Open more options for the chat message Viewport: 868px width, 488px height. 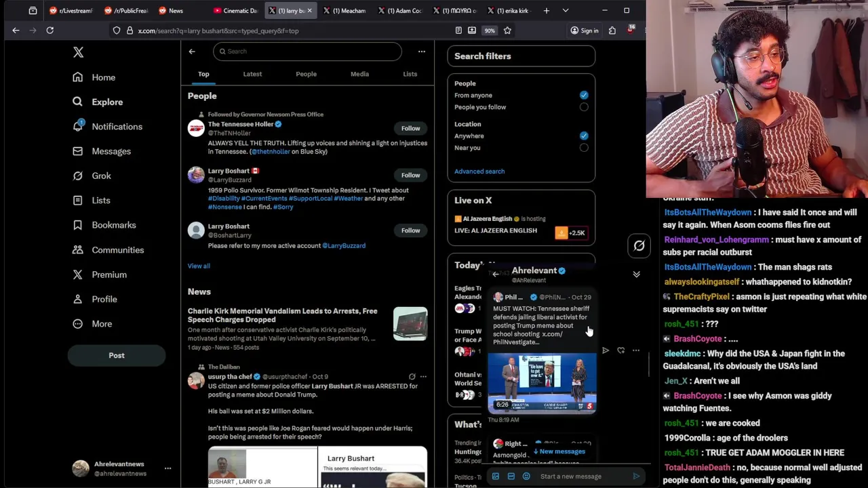point(635,350)
